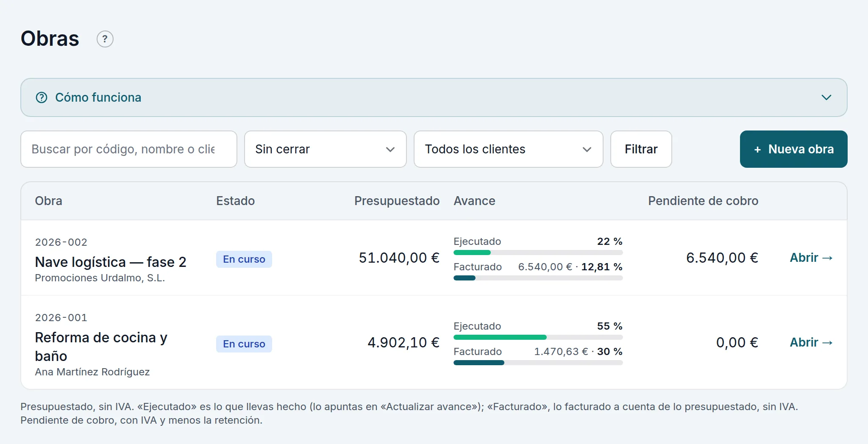Click Abrir for project 2026-002
Image resolution: width=868 pixels, height=444 pixels.
point(811,258)
